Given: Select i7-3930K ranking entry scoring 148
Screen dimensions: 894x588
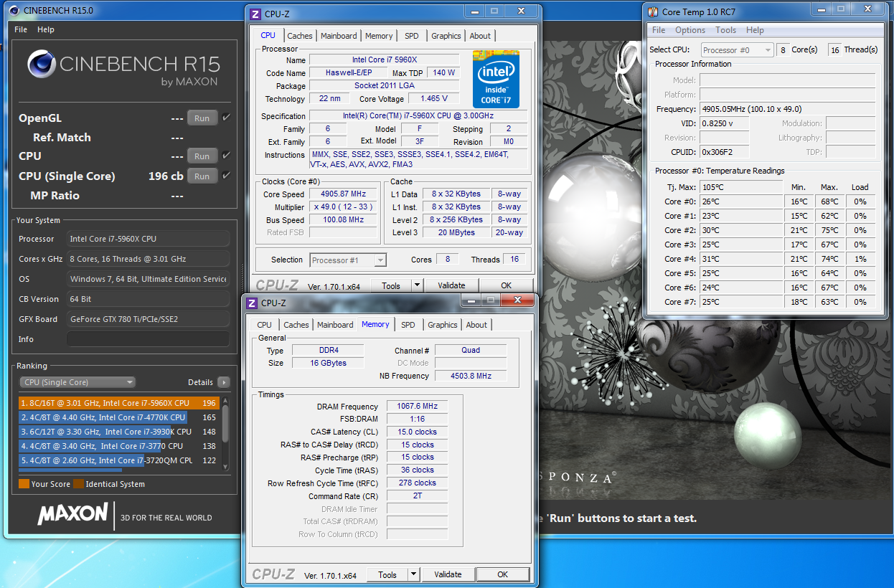Looking at the screenshot, I should [x=118, y=432].
